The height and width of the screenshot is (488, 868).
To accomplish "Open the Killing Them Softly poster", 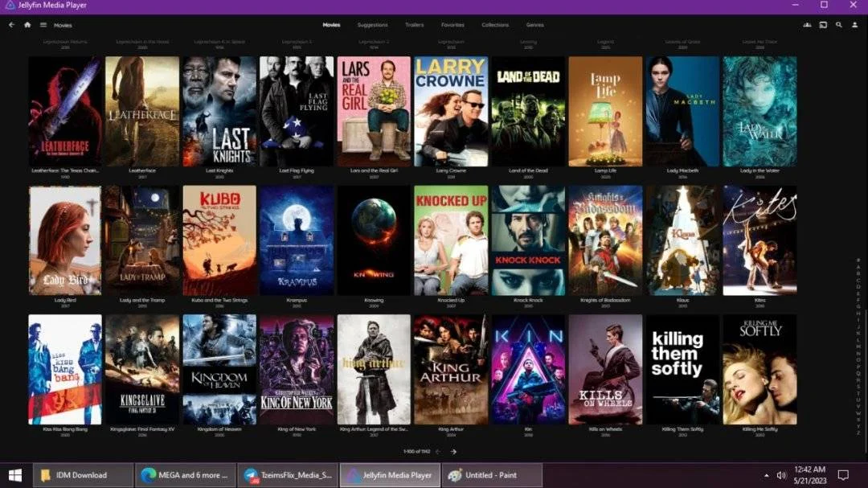I will coord(682,370).
